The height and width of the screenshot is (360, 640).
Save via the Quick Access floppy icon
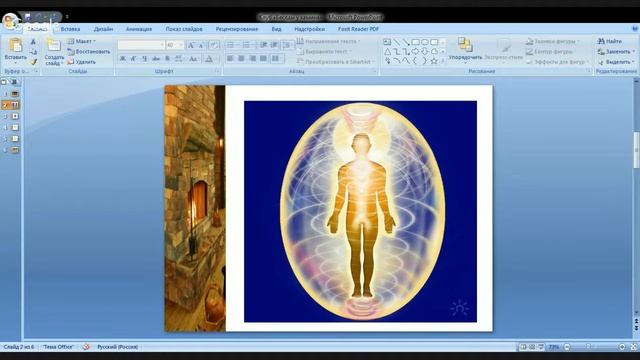(28, 17)
